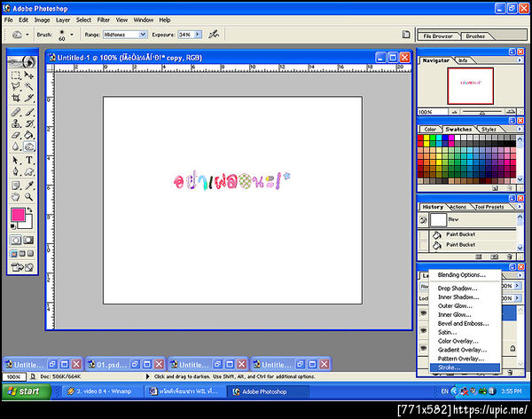The width and height of the screenshot is (532, 419).
Task: Select the Type tool
Action: coord(29,160)
